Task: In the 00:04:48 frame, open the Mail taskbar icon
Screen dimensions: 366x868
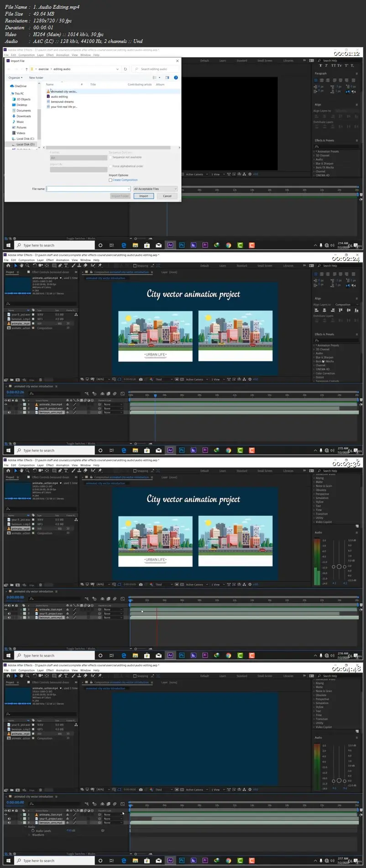Action: (158, 861)
